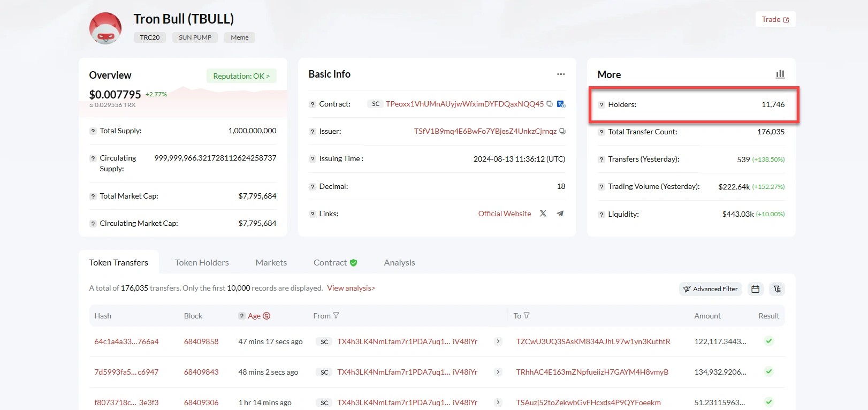This screenshot has height=410, width=868.
Task: Open the From column filter
Action: click(336, 316)
